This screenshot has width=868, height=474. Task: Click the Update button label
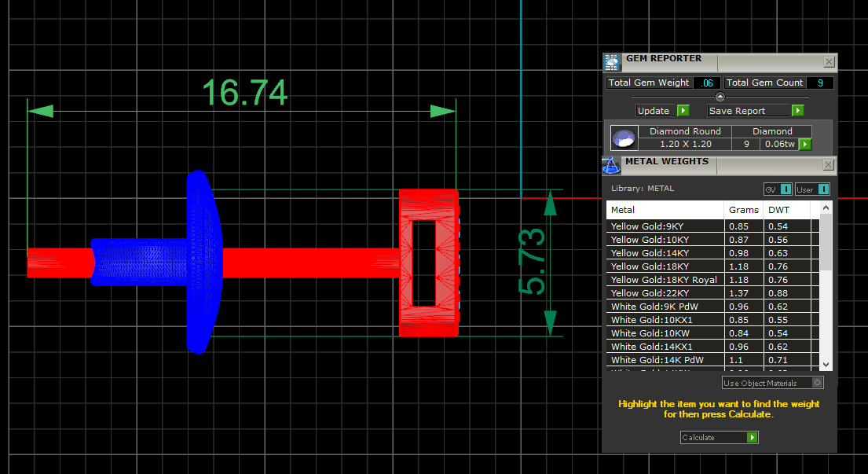[x=654, y=111]
